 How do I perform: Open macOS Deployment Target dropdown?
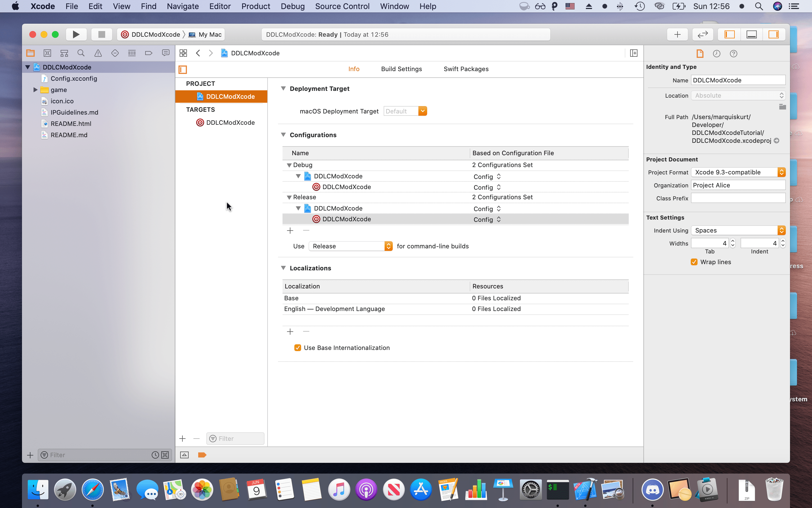click(422, 111)
